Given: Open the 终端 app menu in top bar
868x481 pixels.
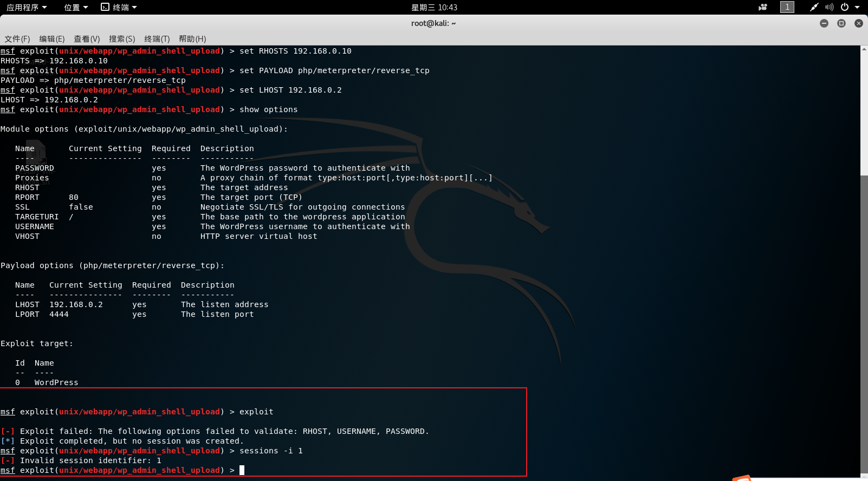Looking at the screenshot, I should [119, 7].
